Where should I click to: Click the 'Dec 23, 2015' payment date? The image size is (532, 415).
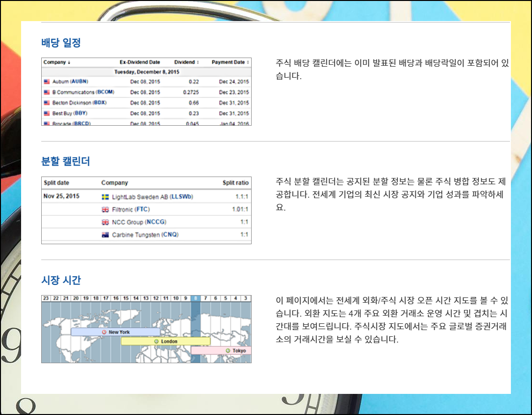click(234, 92)
